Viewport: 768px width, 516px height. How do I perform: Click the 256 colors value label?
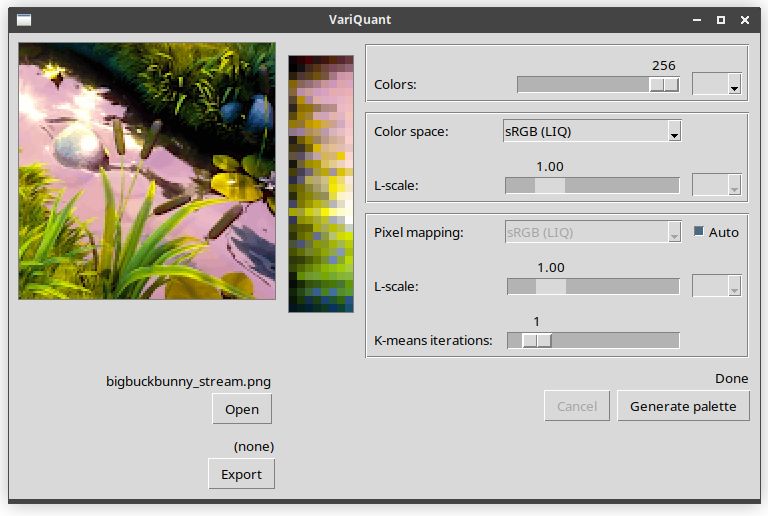[664, 65]
